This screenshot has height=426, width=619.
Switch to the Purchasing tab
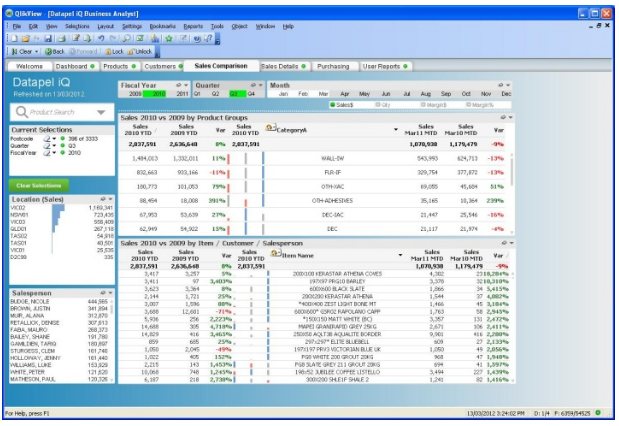click(x=333, y=66)
